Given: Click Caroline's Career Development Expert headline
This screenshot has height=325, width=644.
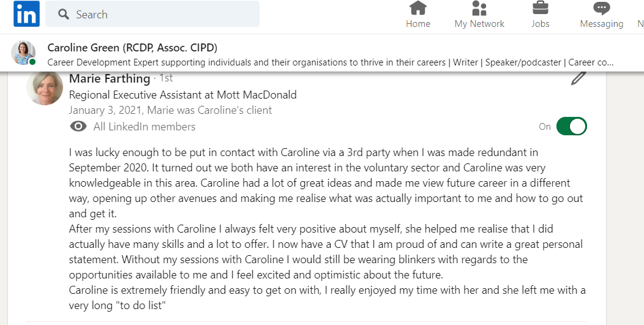Looking at the screenshot, I should point(331,62).
